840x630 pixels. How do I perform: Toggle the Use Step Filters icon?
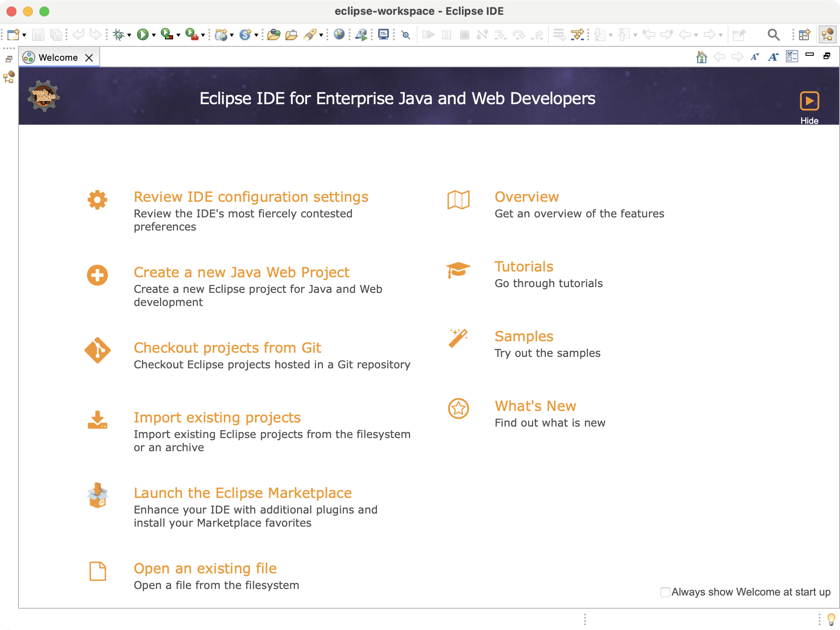click(x=577, y=34)
